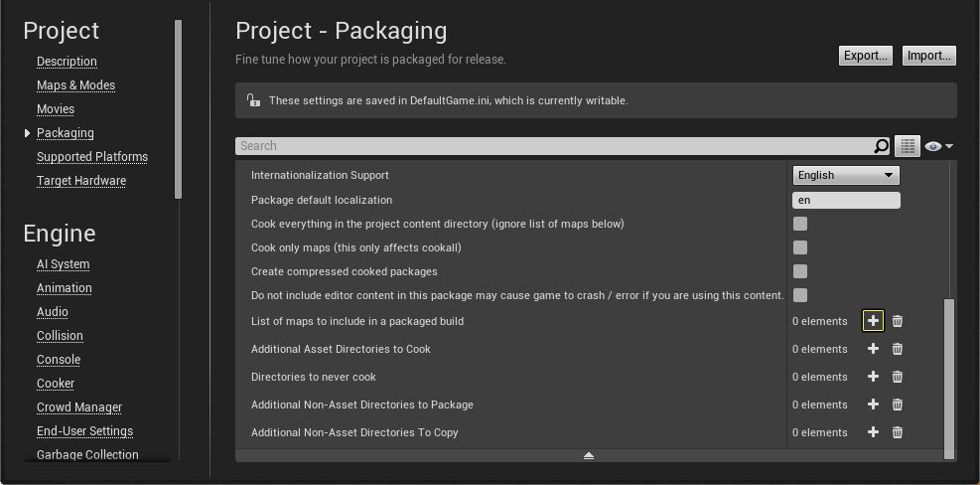Add element to List of maps to include

point(873,321)
